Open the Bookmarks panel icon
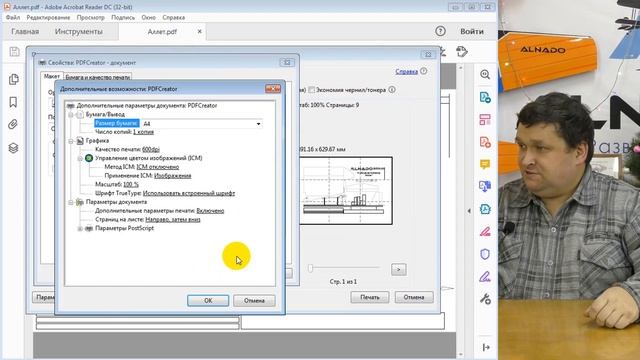Screen dimensions: 640x360 point(13,102)
